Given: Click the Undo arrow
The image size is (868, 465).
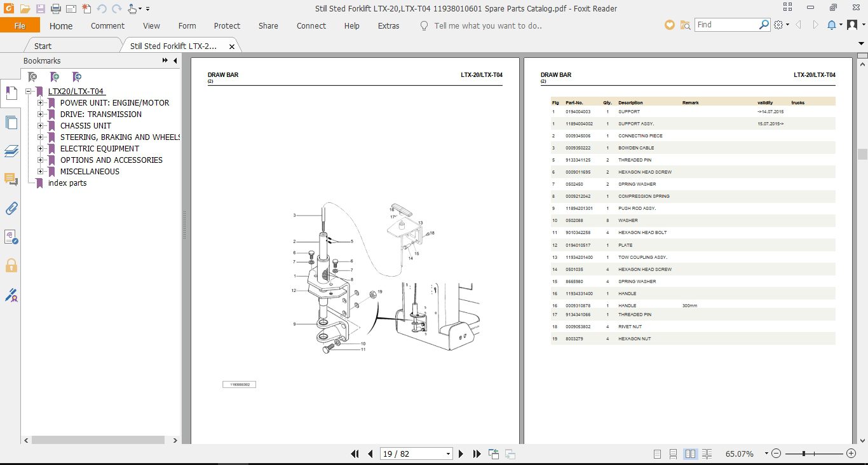Looking at the screenshot, I should 102,9.
